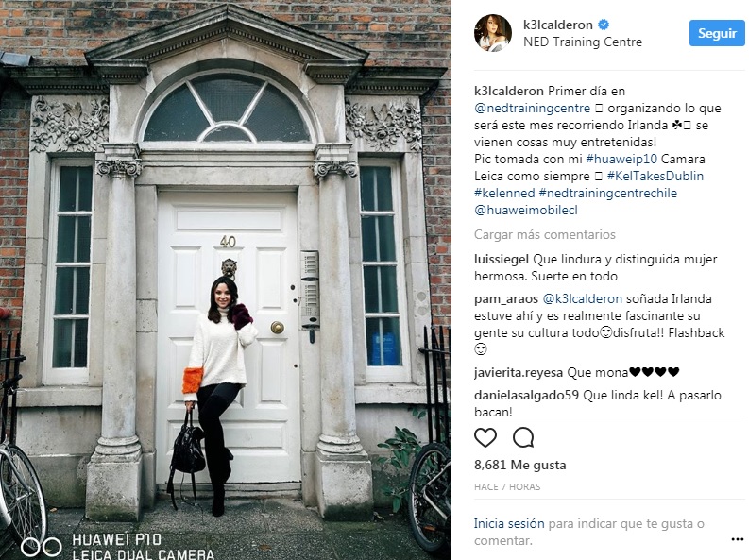
Task: Click Inicia sesión to log in
Action: [509, 524]
